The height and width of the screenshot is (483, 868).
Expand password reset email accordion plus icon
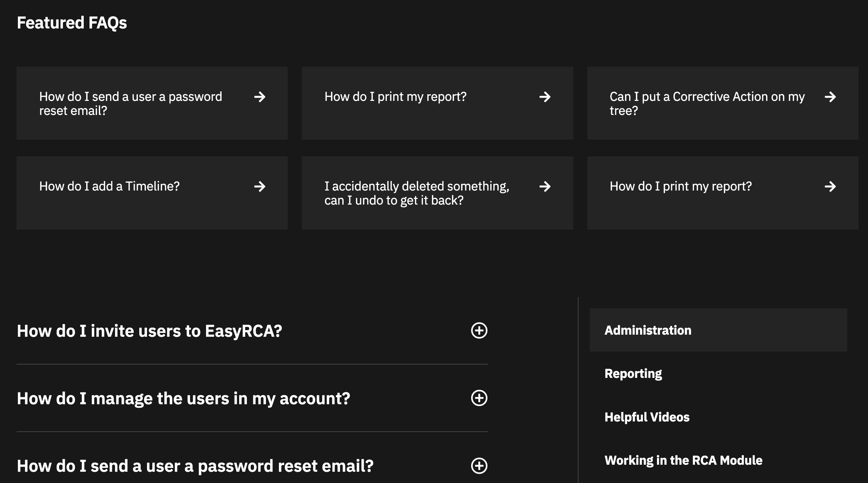pos(479,466)
